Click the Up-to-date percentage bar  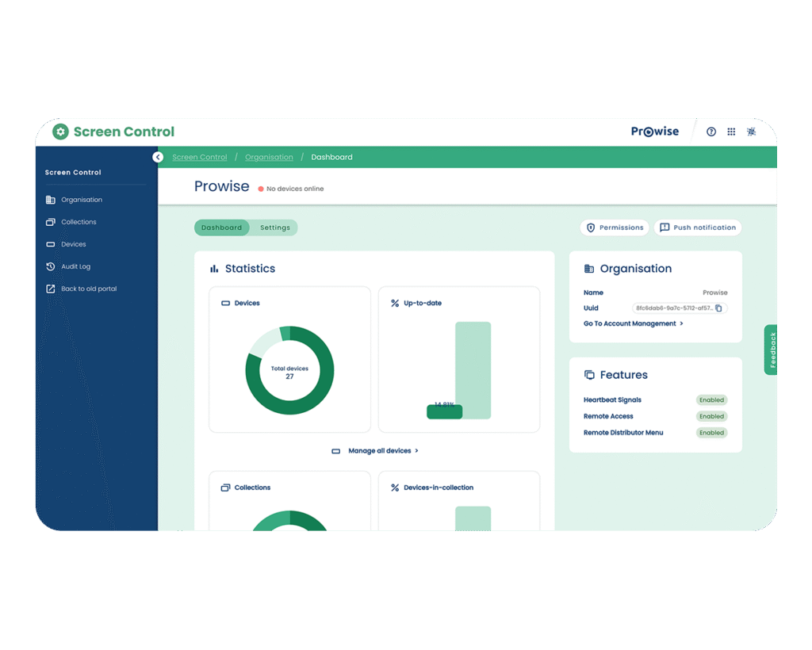pyautogui.click(x=444, y=411)
